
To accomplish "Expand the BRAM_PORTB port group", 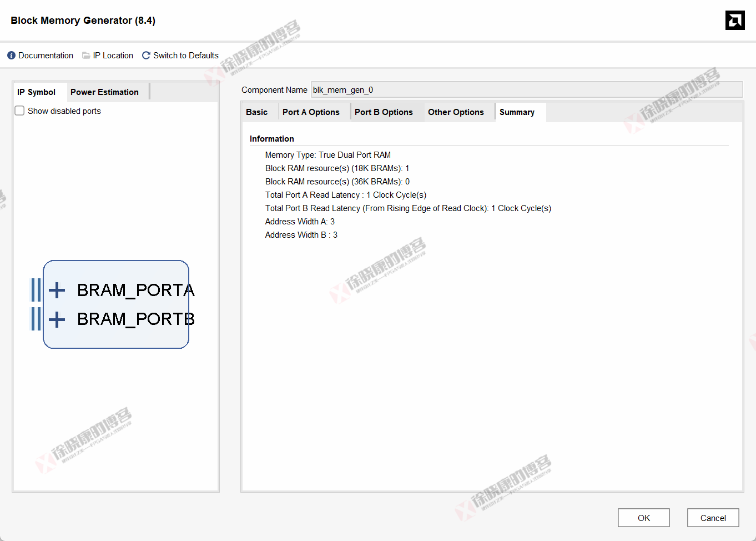I will point(56,319).
